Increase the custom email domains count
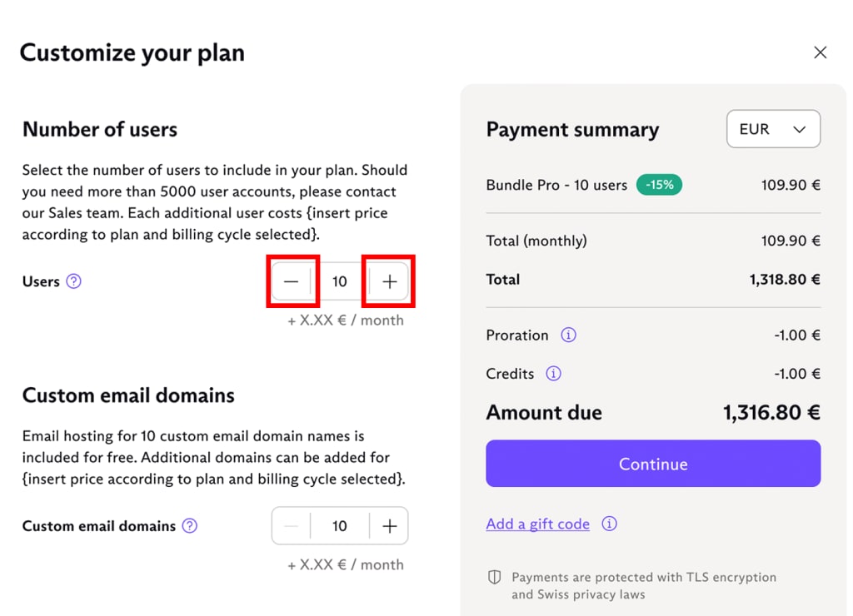 pos(388,526)
